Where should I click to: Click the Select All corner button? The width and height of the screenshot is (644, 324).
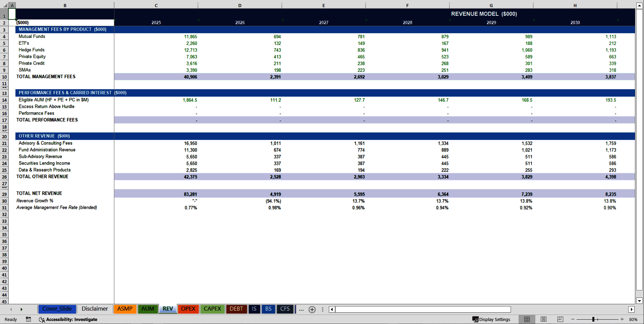5,5
